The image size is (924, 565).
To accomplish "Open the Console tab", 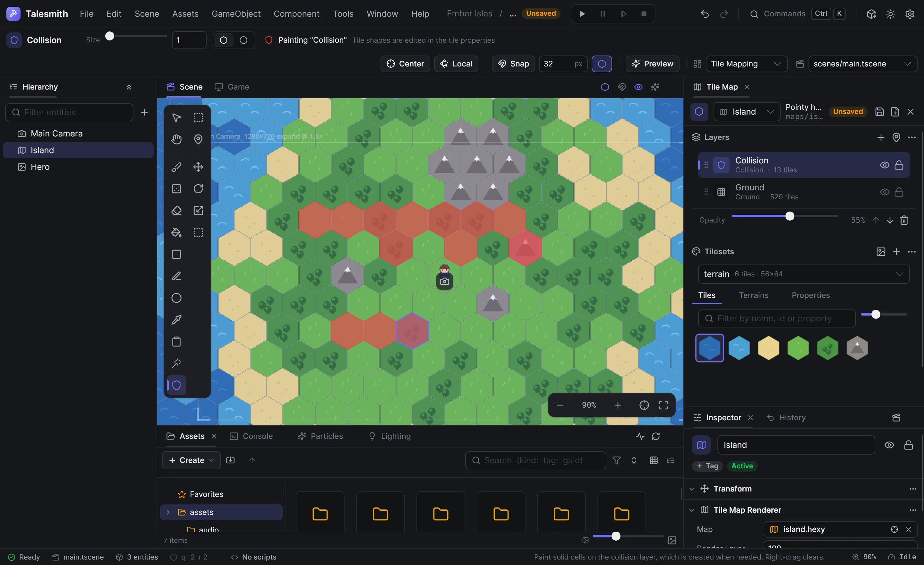I will coord(251,436).
